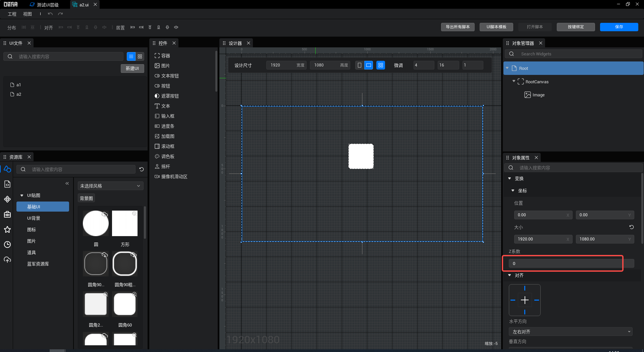
Task: Toggle the grid display in designer
Action: point(380,65)
